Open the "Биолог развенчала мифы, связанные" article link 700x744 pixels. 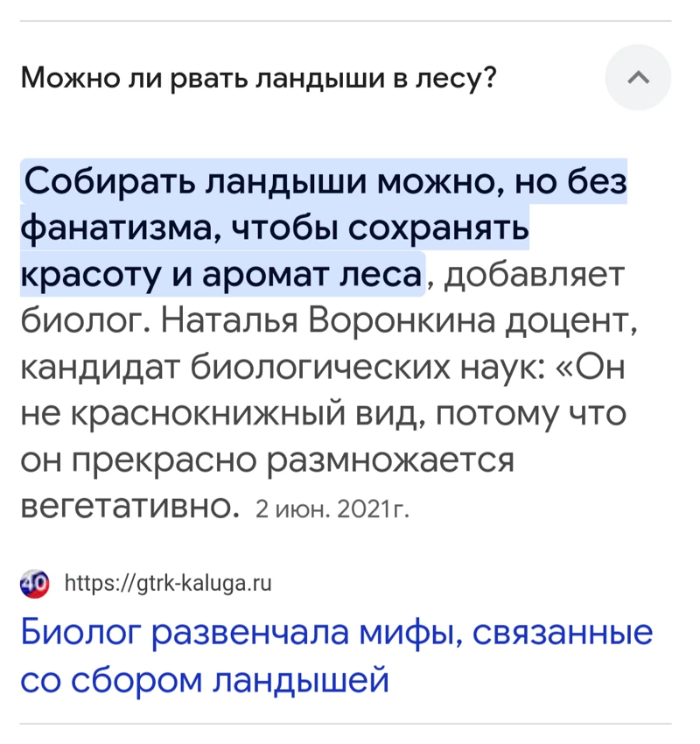pyautogui.click(x=337, y=633)
